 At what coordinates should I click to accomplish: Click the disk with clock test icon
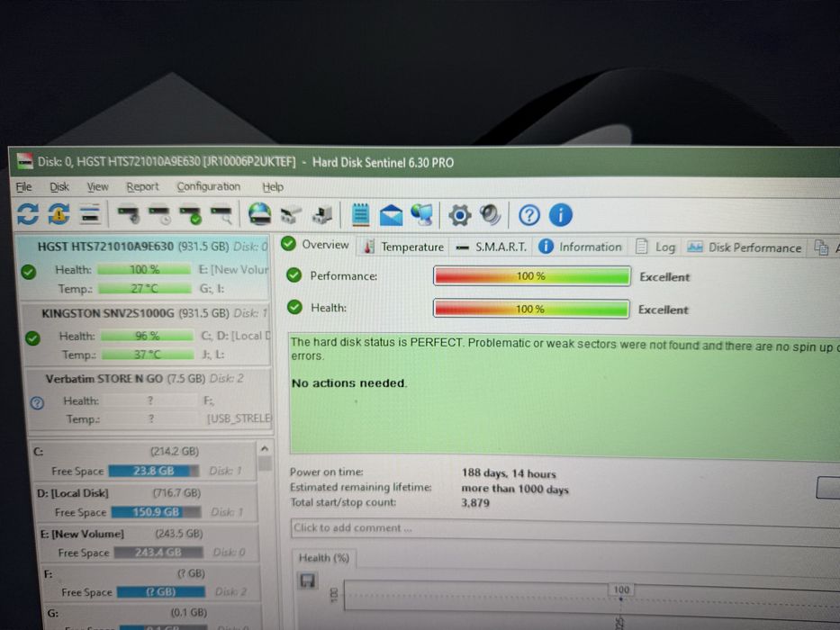tap(159, 215)
